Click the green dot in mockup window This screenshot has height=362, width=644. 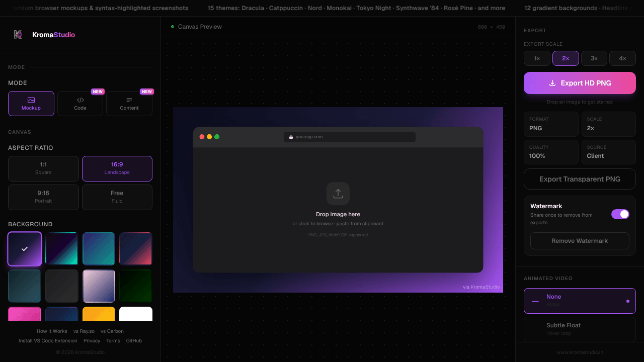coord(217,137)
